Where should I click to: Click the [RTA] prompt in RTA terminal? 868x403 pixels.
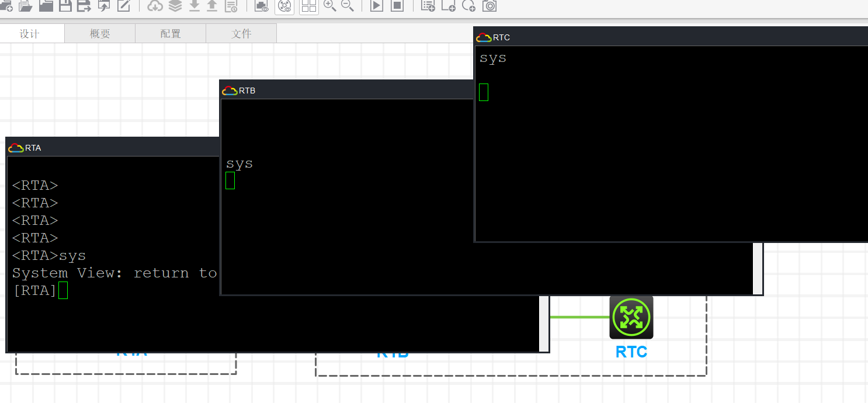pyautogui.click(x=34, y=290)
